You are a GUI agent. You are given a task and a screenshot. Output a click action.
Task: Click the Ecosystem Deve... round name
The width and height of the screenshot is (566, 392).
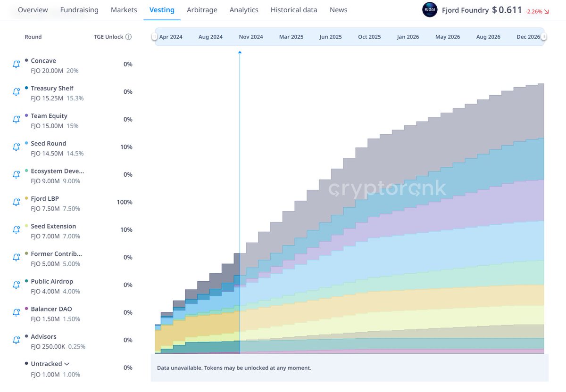click(58, 171)
